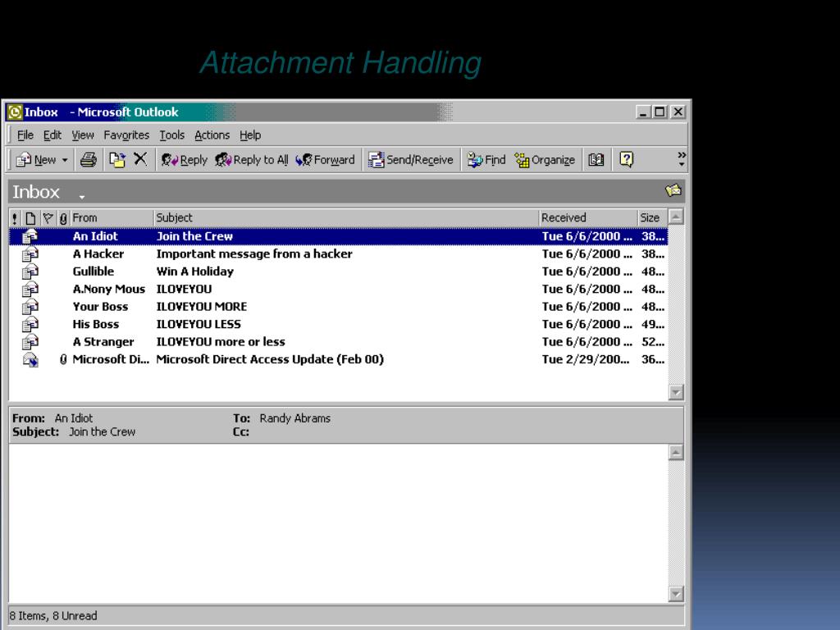Screen dimensions: 840x630
Task: Click the preview pane scroll down arrow
Action: 676,594
